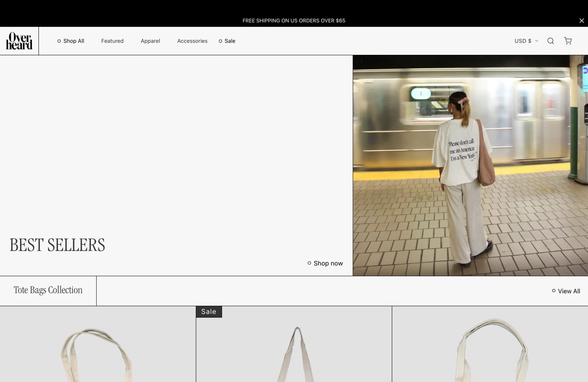Dismiss the free shipping announcement banner
The height and width of the screenshot is (382, 588).
coord(582,21)
